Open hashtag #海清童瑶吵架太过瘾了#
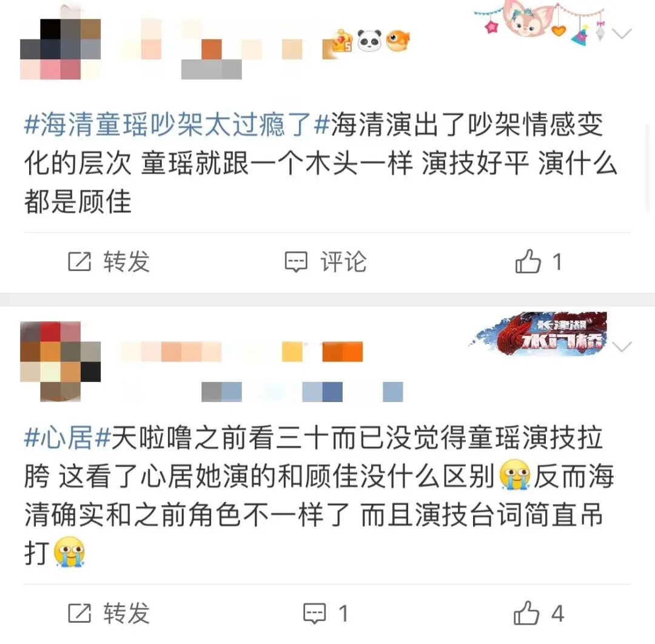 pos(177,124)
